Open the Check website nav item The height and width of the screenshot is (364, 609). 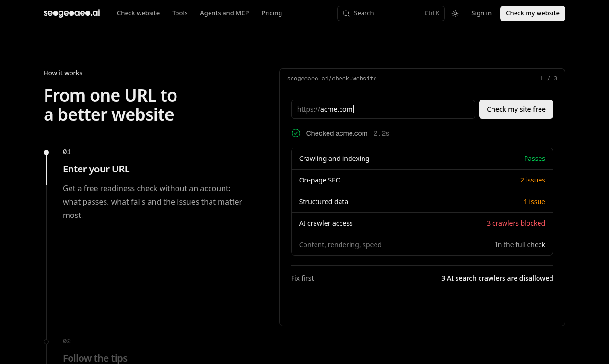click(138, 13)
